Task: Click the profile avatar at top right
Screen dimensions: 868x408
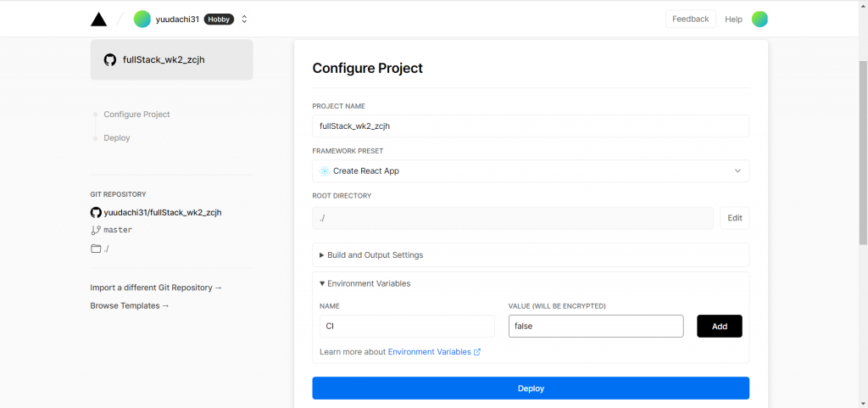Action: pos(759,19)
